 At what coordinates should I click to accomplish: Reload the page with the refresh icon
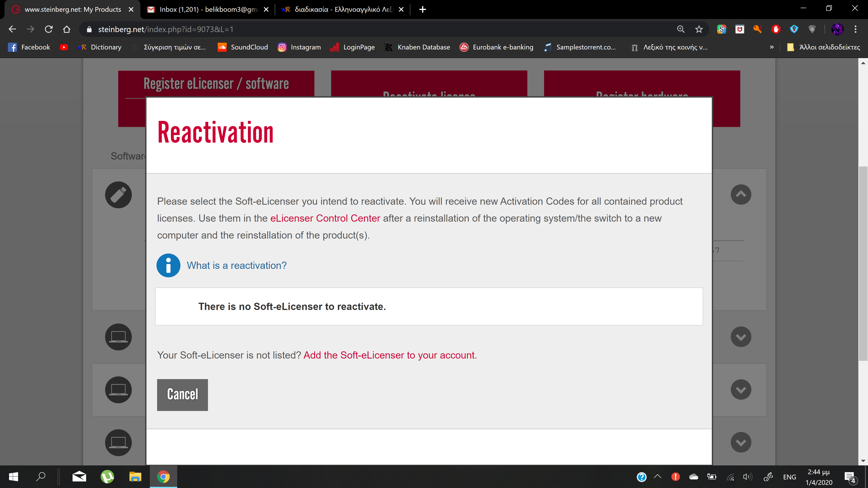49,29
